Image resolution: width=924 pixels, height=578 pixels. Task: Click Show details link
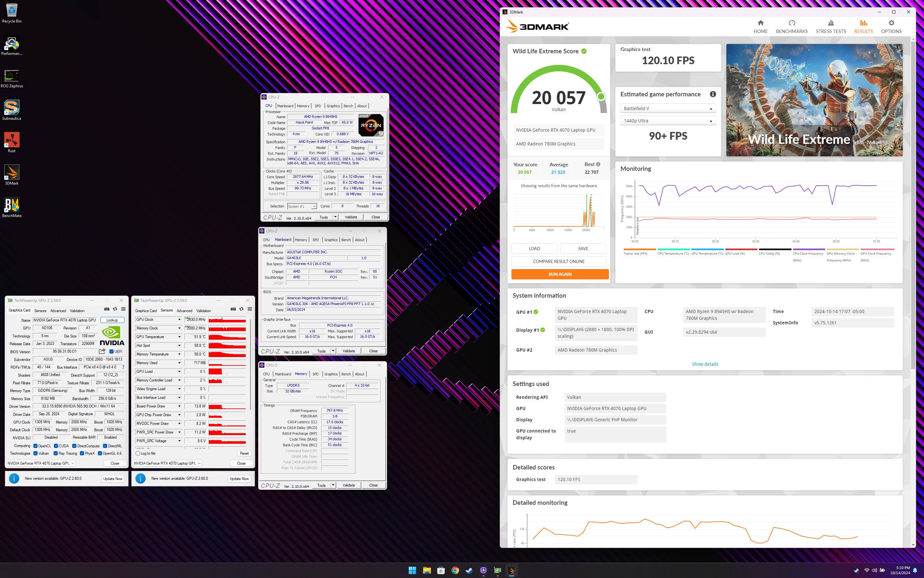(705, 364)
